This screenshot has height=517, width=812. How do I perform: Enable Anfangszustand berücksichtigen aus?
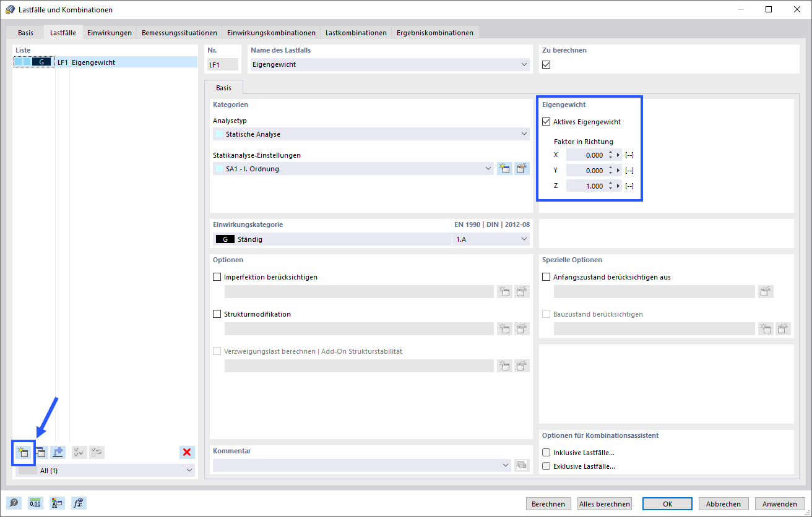point(546,277)
